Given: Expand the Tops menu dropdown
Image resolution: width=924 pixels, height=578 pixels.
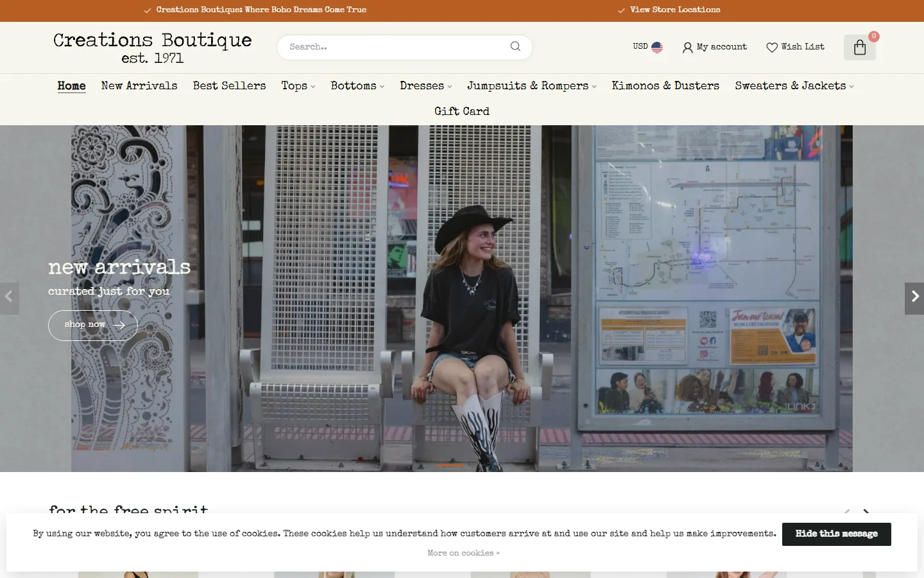Looking at the screenshot, I should [312, 86].
